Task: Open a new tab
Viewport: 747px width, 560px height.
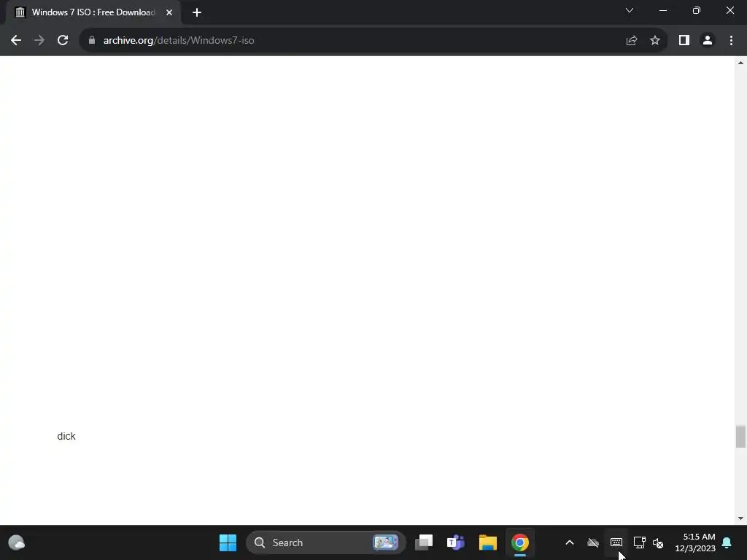Action: coord(197,12)
